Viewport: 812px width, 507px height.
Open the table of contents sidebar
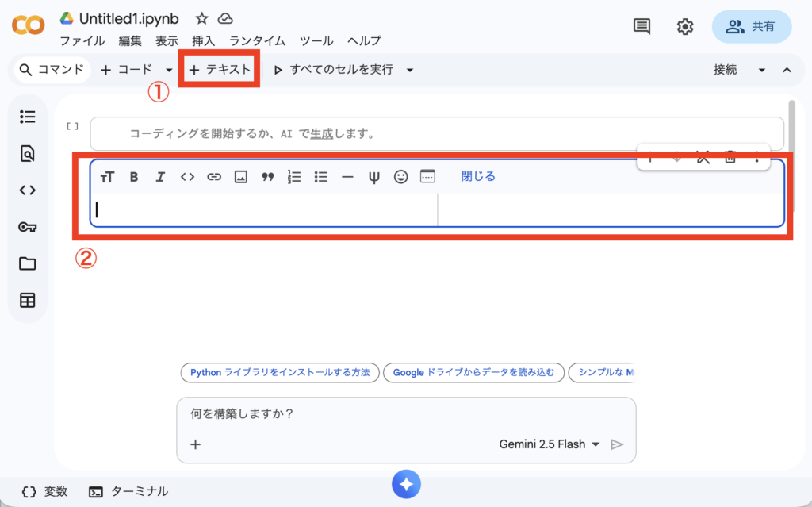coord(28,117)
